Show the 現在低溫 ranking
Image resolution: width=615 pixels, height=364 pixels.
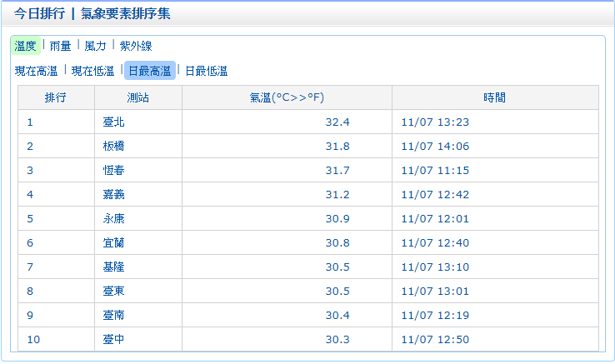click(x=93, y=71)
